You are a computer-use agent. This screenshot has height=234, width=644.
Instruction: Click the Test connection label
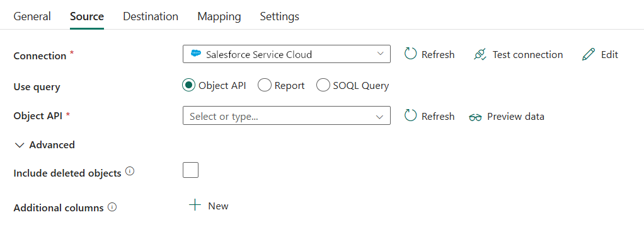[x=528, y=55]
